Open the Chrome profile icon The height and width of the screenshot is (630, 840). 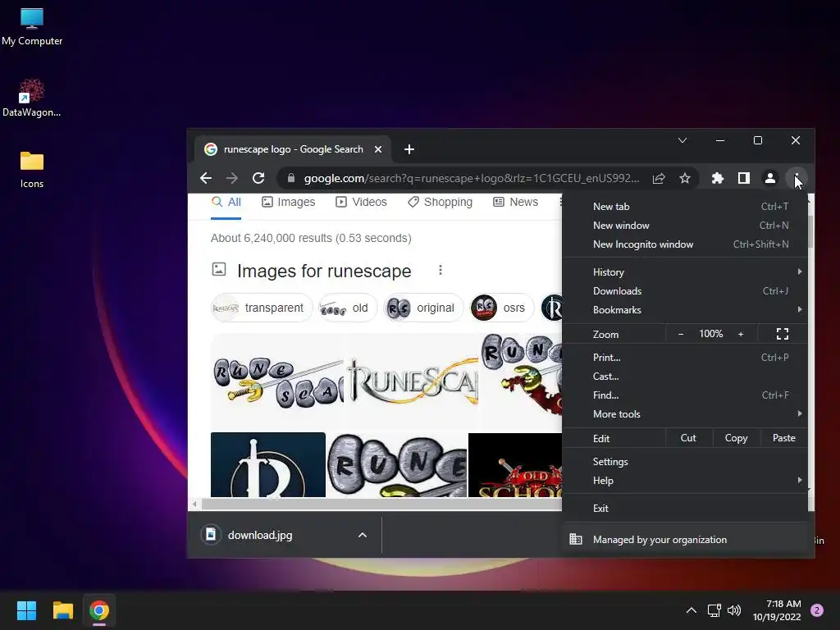769,178
